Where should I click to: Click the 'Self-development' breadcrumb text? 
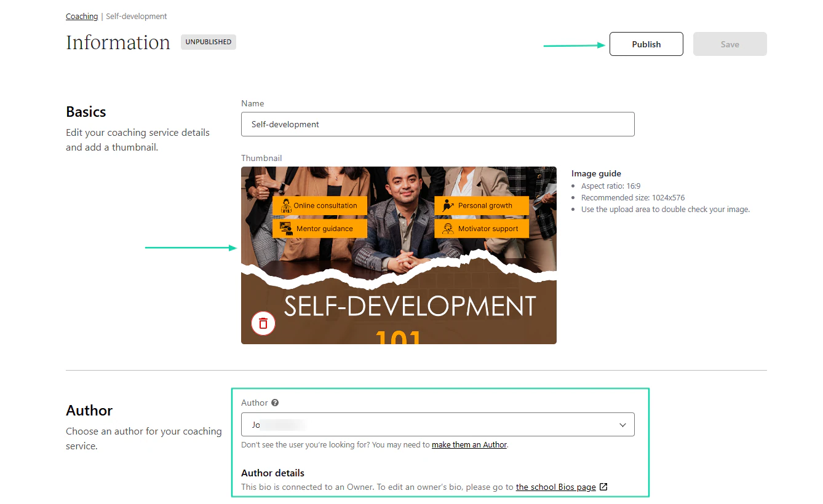point(137,17)
